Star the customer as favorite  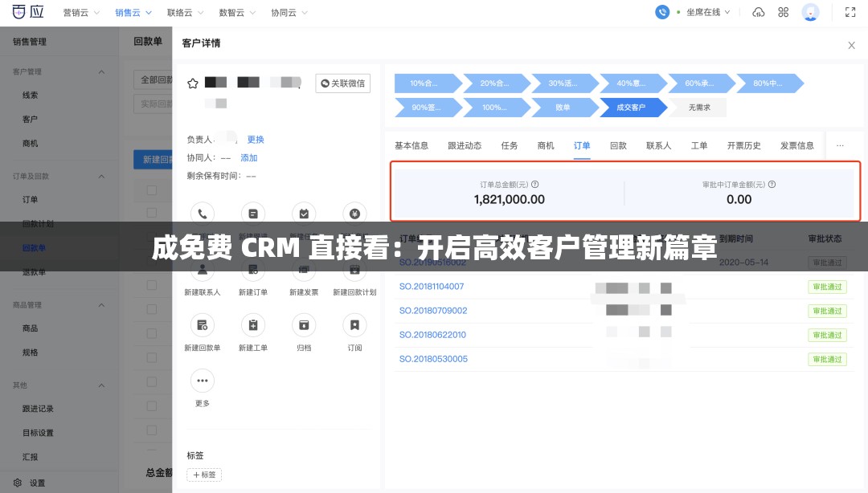pos(192,83)
